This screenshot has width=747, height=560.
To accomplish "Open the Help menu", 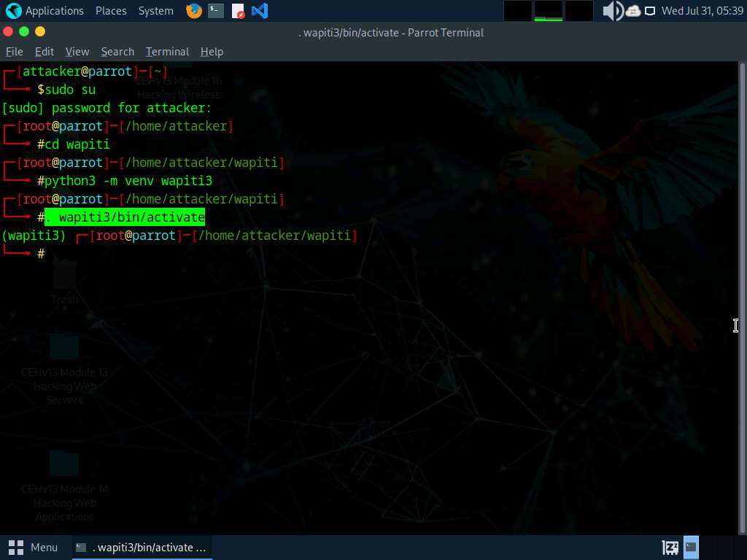I will click(x=212, y=52).
